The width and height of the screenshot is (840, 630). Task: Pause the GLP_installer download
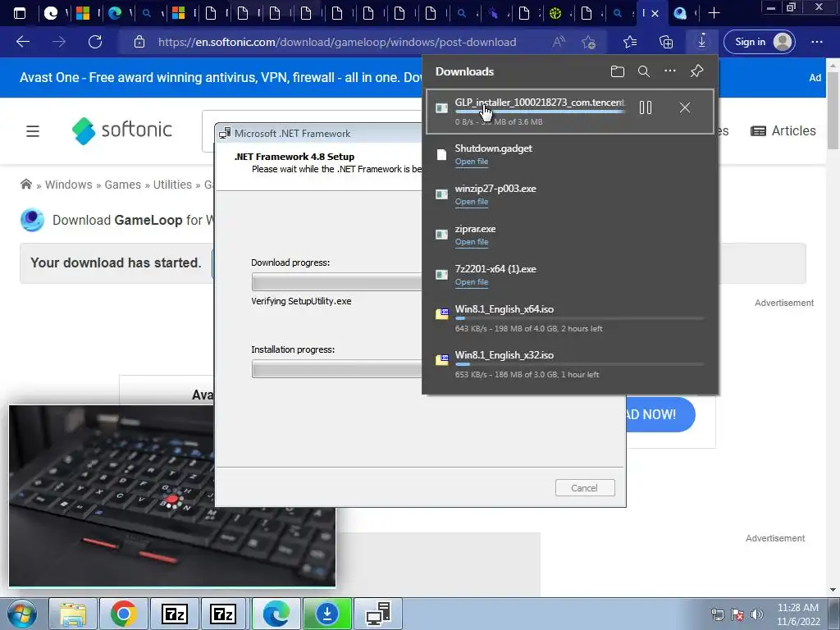(x=646, y=107)
